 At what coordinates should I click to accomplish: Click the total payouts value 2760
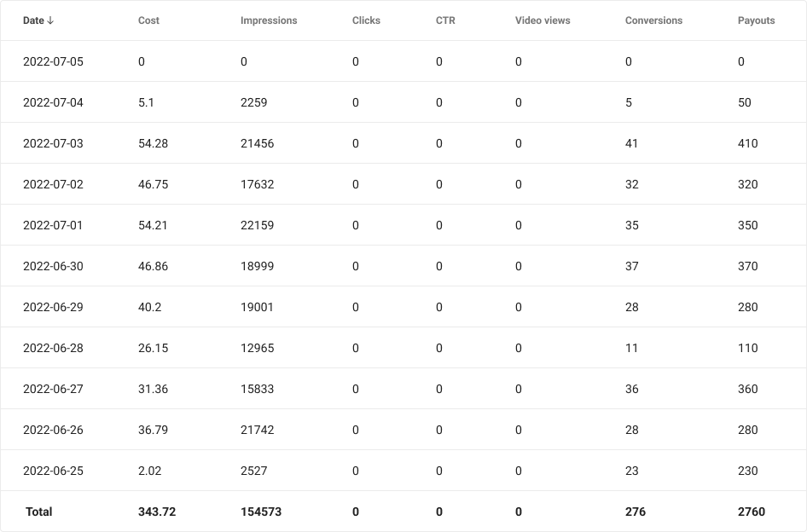click(752, 512)
